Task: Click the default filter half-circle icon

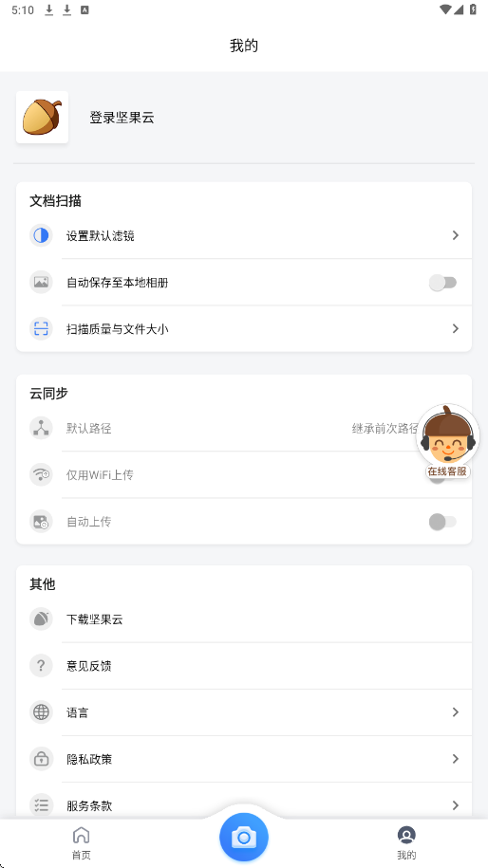Action: pyautogui.click(x=41, y=236)
